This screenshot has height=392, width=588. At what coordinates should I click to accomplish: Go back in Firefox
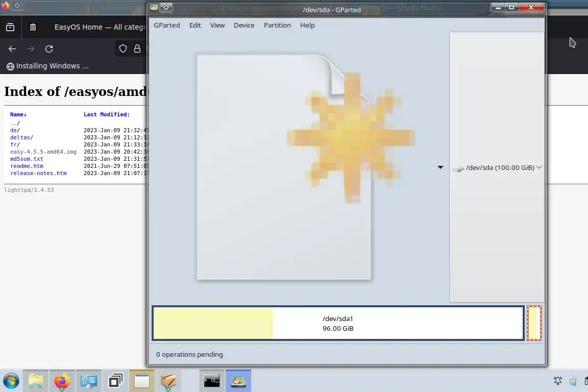(x=12, y=49)
